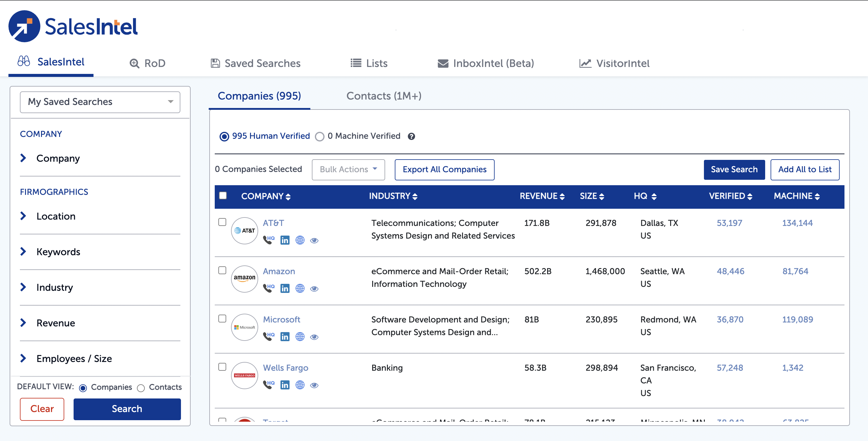The width and height of the screenshot is (868, 441).
Task: Click Wells Fargo's eye view icon
Action: pos(314,385)
